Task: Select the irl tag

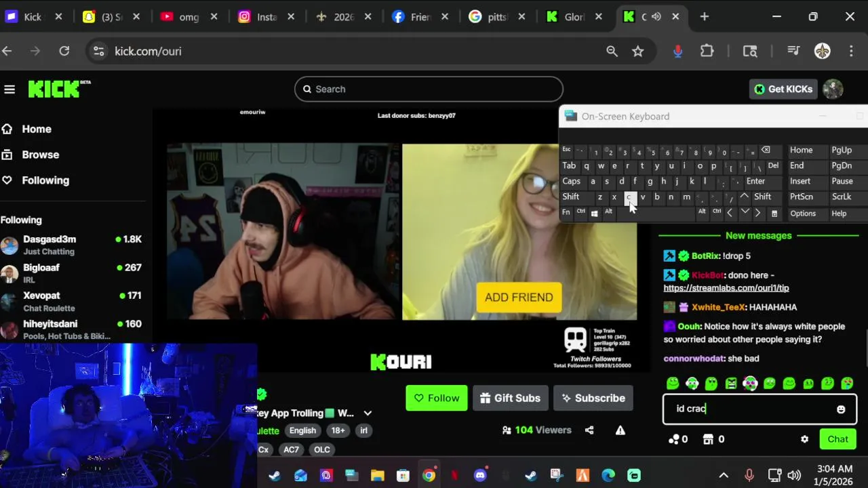Action: (x=363, y=430)
